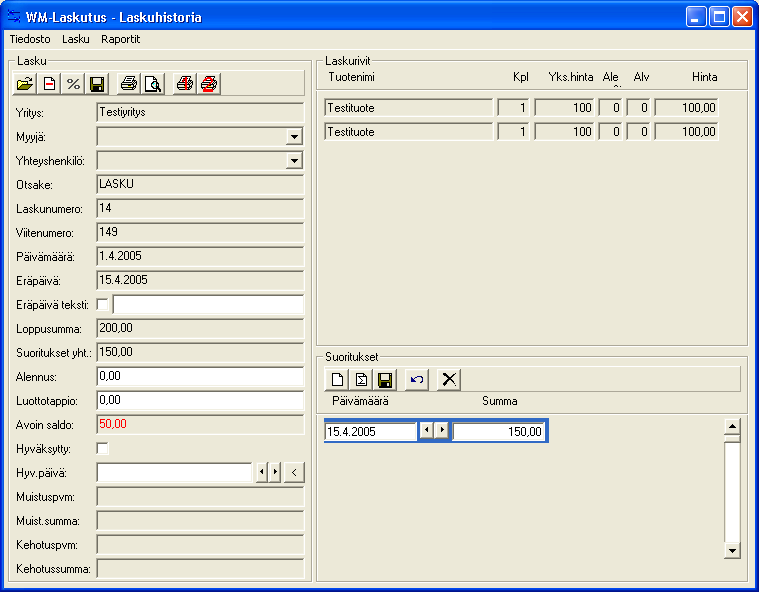The width and height of the screenshot is (759, 592).
Task: Click the printer icon marked 2
Action: (209, 84)
